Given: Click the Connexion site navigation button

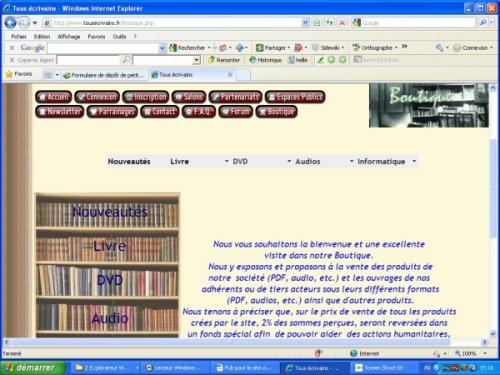Looking at the screenshot, I should (97, 97).
